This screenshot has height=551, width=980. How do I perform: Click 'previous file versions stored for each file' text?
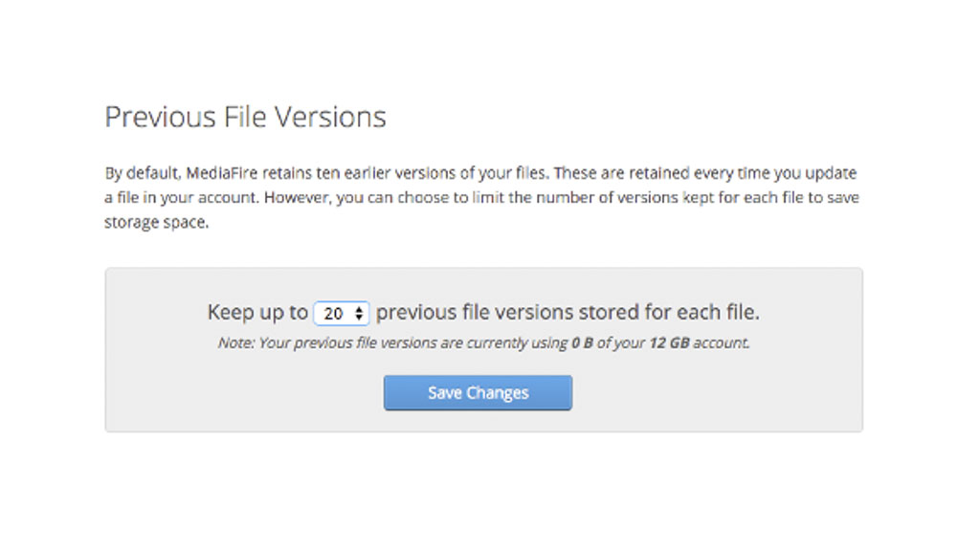point(568,313)
